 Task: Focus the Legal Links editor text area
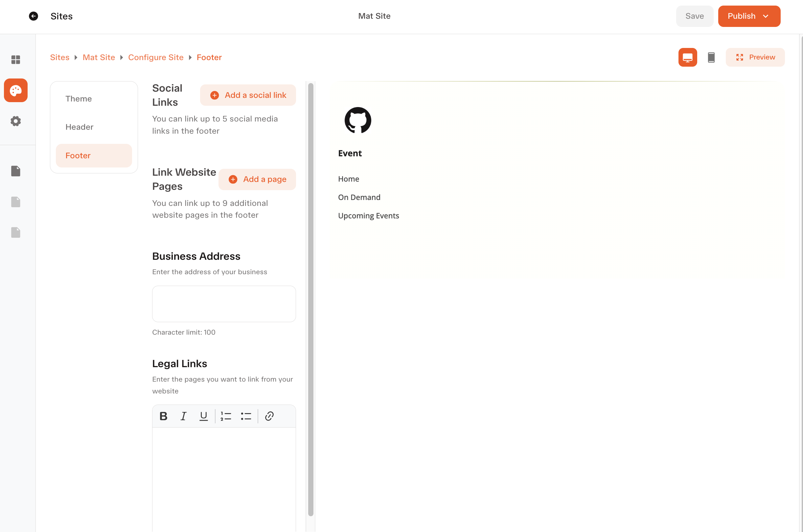(x=224, y=479)
